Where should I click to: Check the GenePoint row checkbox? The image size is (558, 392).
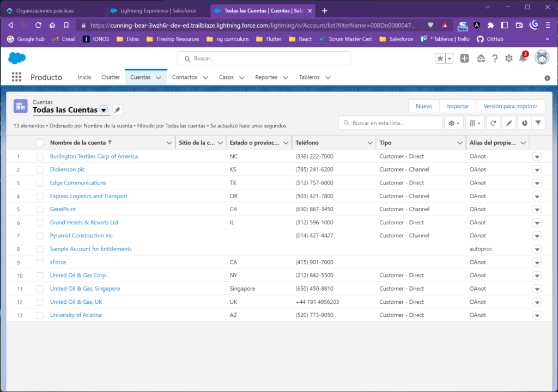39,210
